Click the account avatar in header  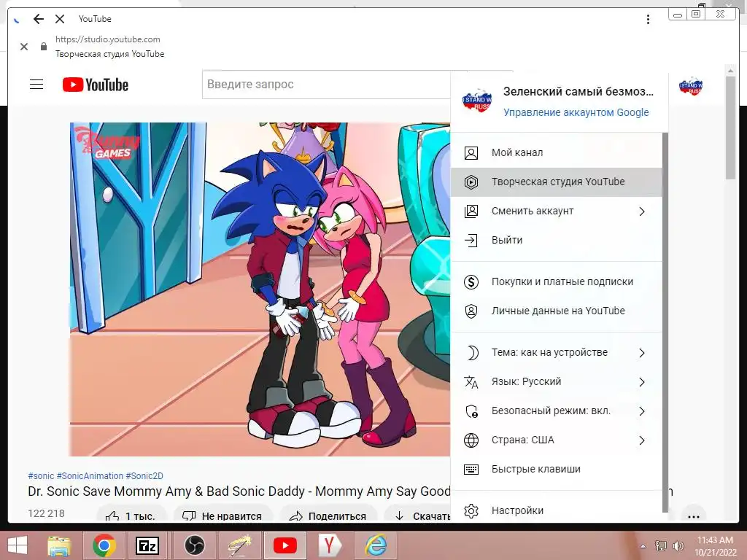pos(691,86)
